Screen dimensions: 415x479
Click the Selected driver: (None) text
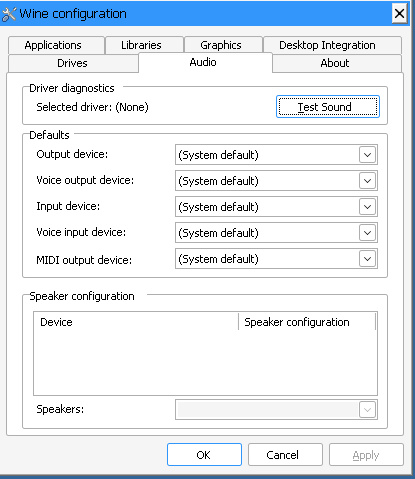(92, 107)
